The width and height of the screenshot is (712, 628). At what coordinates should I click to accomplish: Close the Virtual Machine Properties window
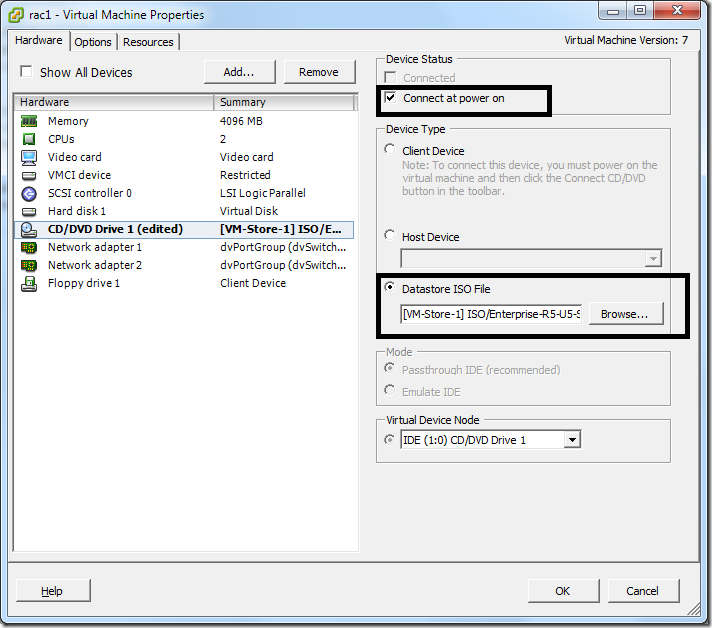tap(677, 10)
